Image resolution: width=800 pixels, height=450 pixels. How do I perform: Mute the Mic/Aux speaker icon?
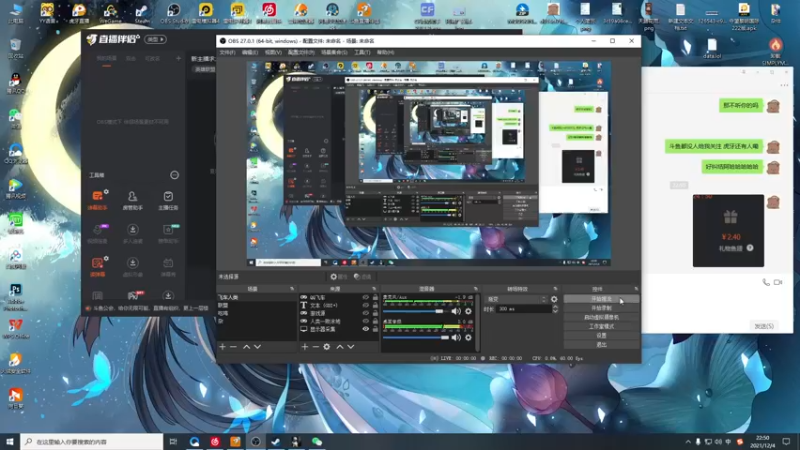click(456, 311)
